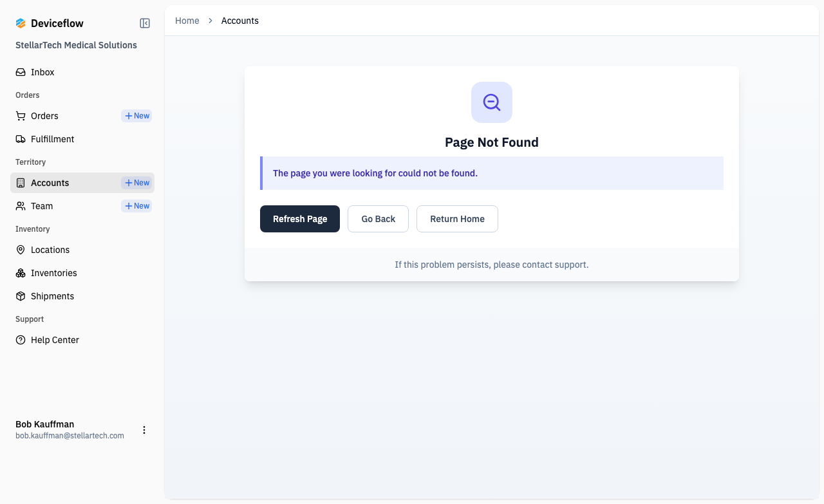This screenshot has width=824, height=504.
Task: Click the Inbox tray icon
Action: point(21,72)
